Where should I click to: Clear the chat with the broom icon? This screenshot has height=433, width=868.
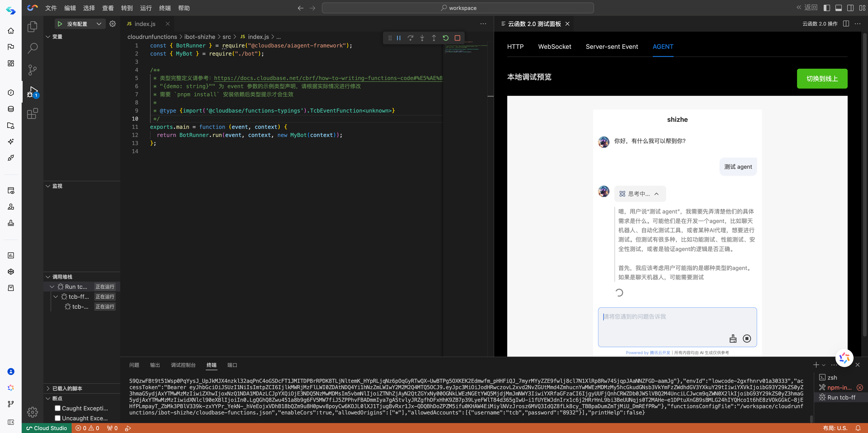coord(733,338)
